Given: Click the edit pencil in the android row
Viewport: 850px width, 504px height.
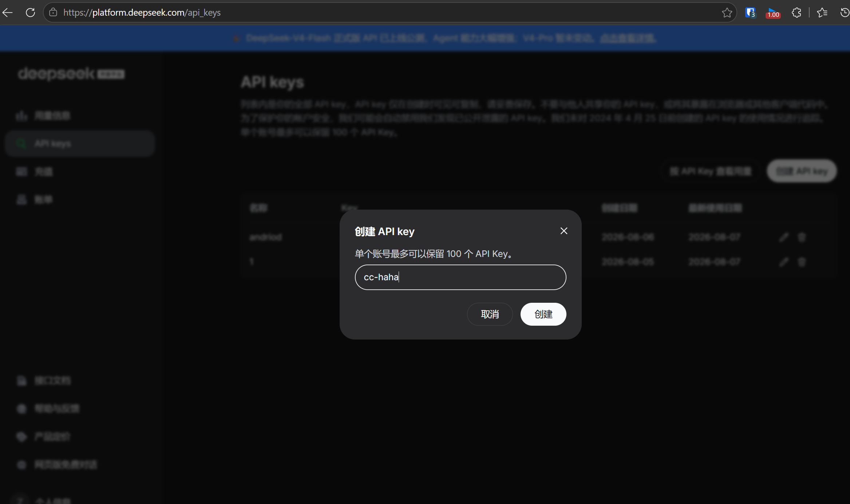Looking at the screenshot, I should tap(784, 237).
